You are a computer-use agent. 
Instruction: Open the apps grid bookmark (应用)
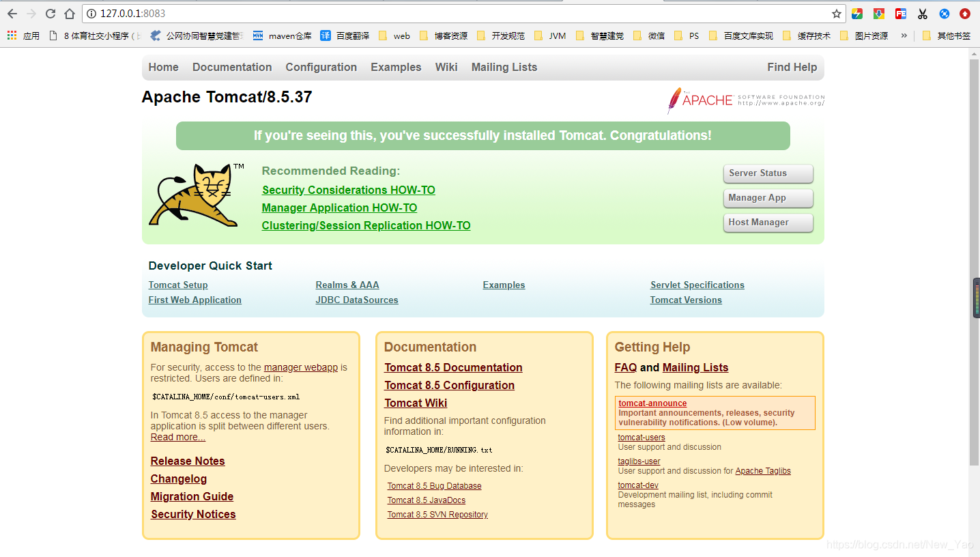(x=23, y=35)
